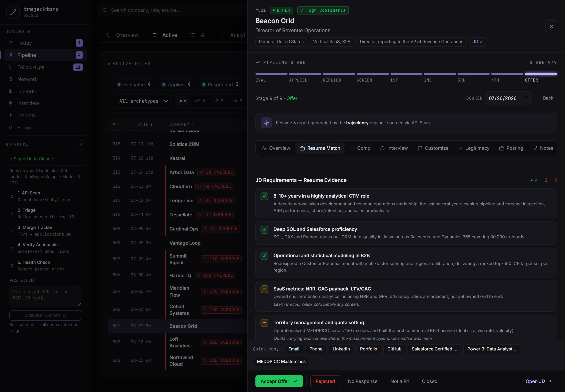Click the Today sidebar icon
The height and width of the screenshot is (392, 565).
(11, 43)
